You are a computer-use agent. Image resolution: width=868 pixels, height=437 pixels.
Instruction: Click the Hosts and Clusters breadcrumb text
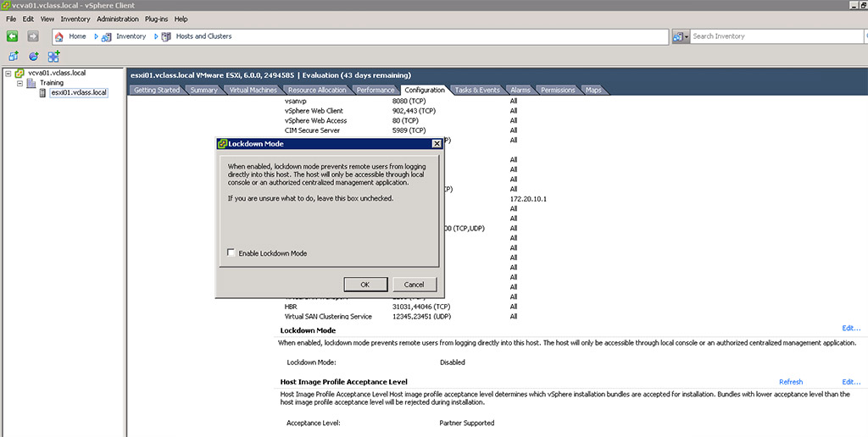203,36
